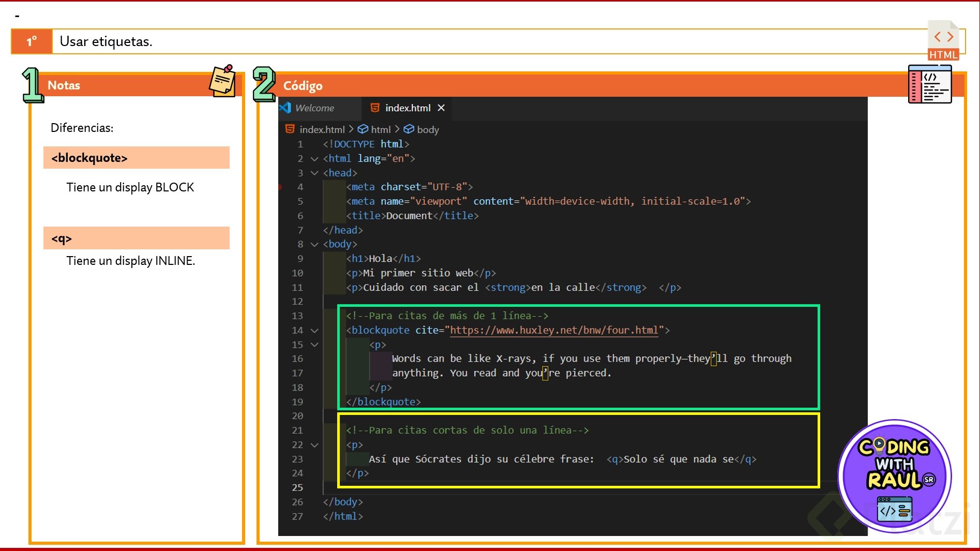Click the code document icon beside Código
This screenshot has width=980, height=551.
(930, 84)
